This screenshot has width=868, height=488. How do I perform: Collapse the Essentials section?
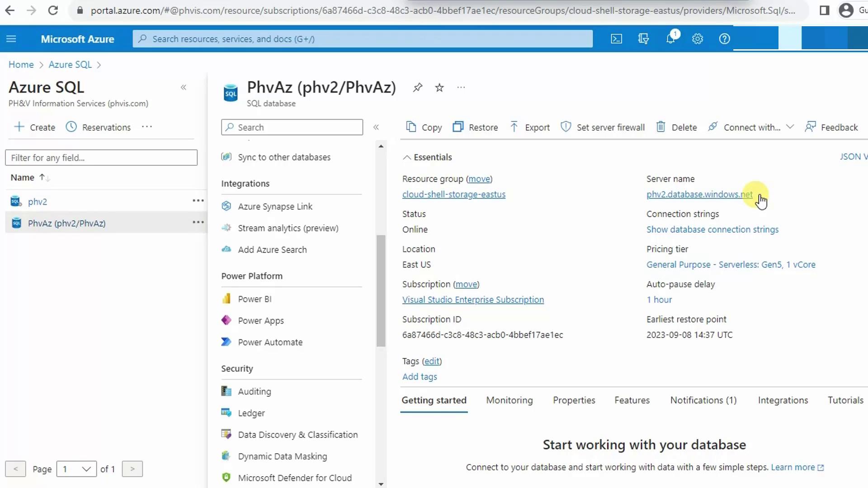click(x=407, y=157)
